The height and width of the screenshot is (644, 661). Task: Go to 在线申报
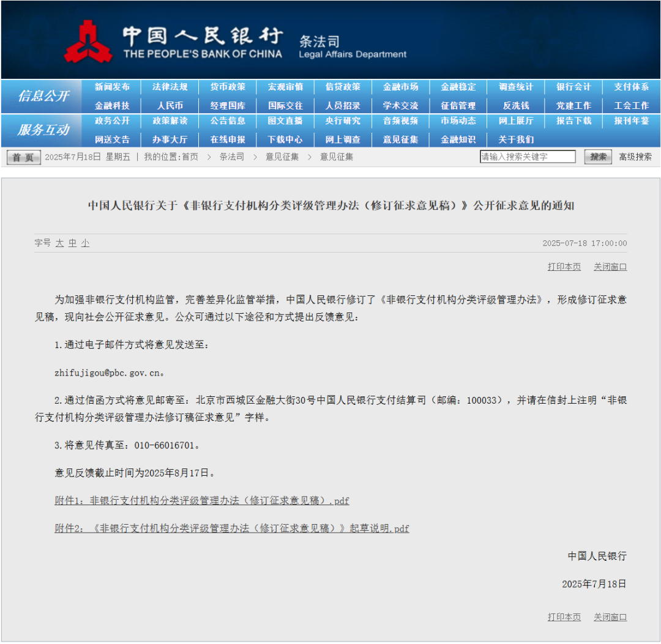(228, 139)
